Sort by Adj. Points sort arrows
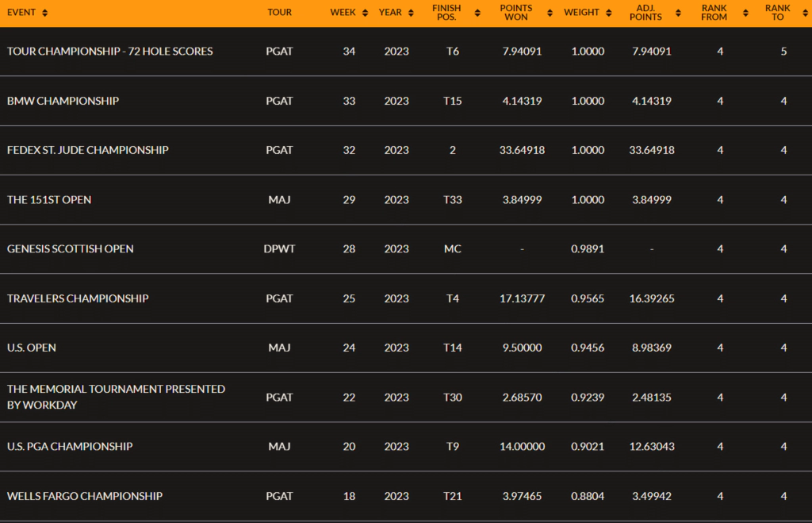 [x=679, y=13]
